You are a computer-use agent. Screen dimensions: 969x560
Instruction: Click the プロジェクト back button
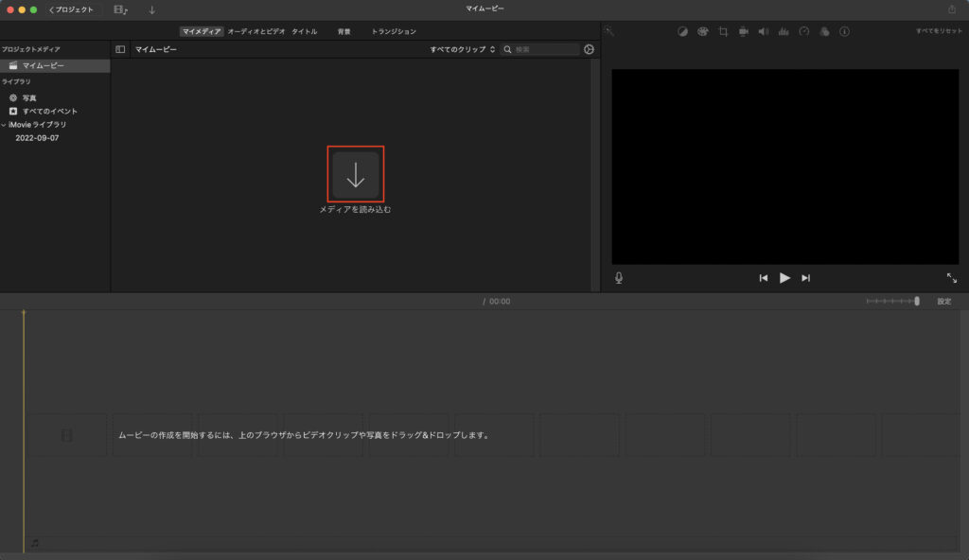pos(72,9)
